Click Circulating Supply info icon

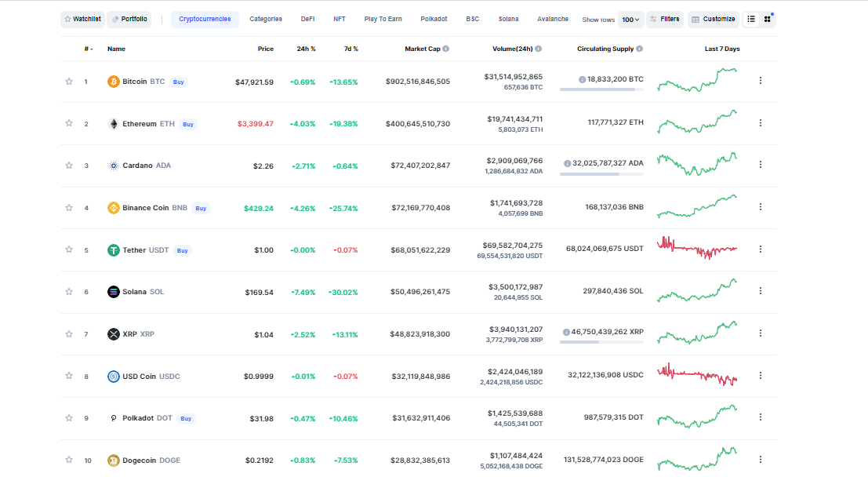[640, 49]
